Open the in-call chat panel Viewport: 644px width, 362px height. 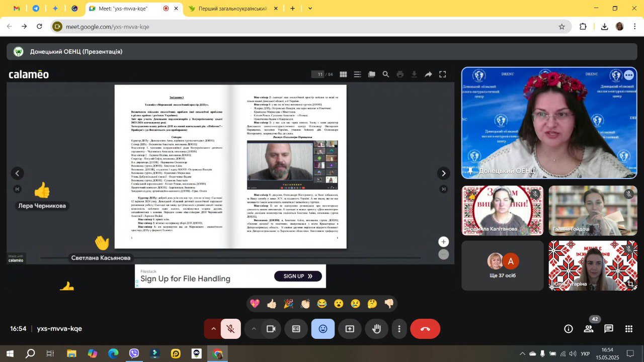(x=608, y=329)
